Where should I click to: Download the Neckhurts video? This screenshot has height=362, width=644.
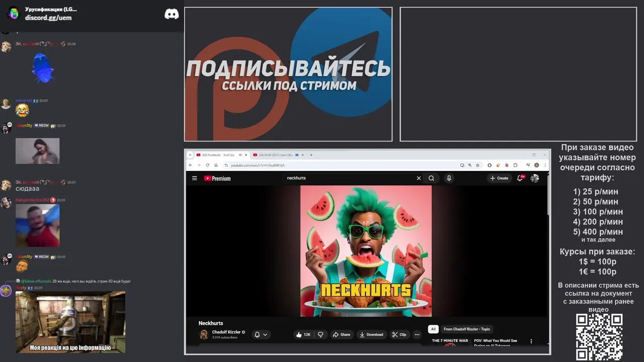pyautogui.click(x=371, y=334)
